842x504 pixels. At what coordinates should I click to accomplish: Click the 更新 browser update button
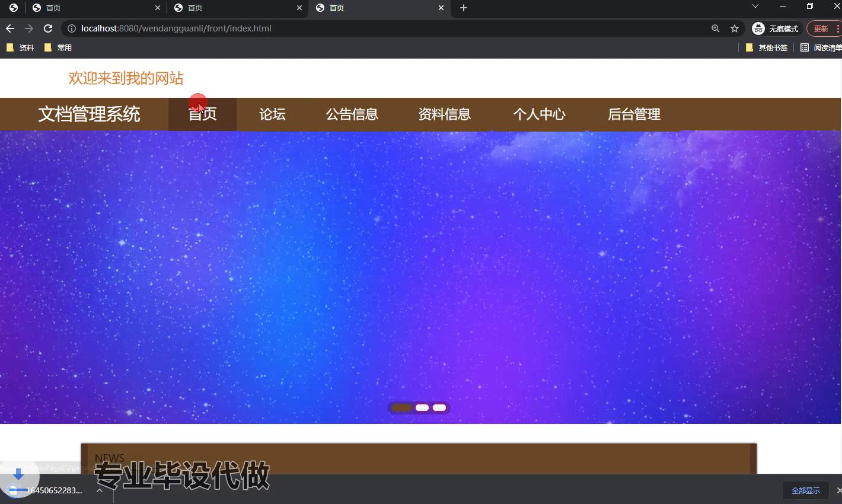[x=821, y=28]
